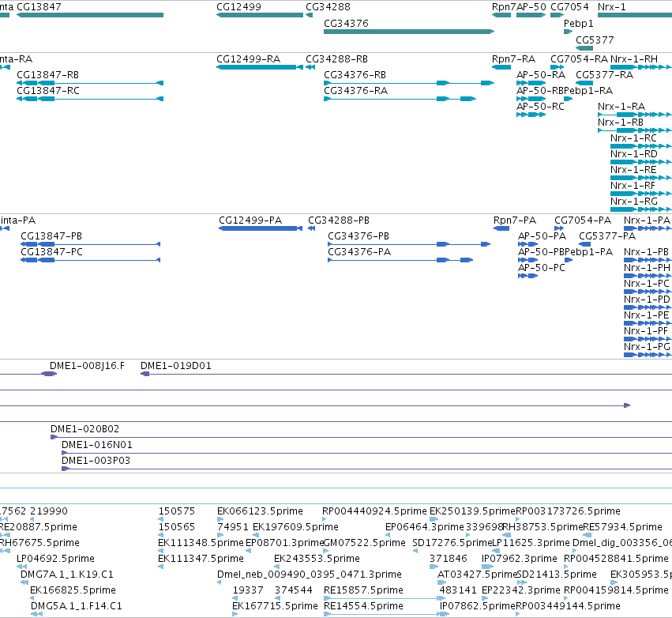672x618 pixels.
Task: Select EST label EK243553.5prime
Action: [x=317, y=559]
